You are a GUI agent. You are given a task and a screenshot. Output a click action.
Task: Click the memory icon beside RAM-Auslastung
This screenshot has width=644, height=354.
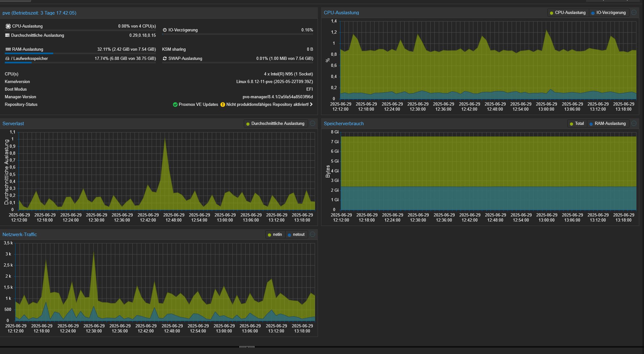tap(8, 49)
